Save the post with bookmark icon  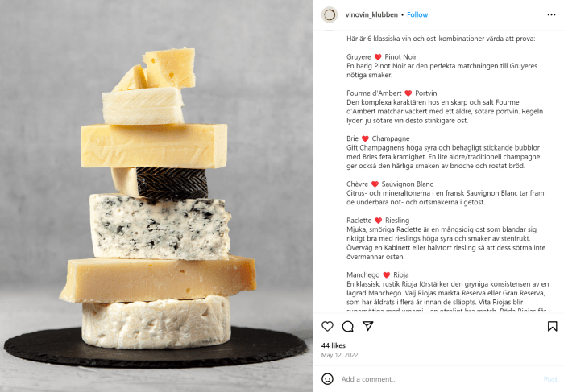(x=552, y=326)
